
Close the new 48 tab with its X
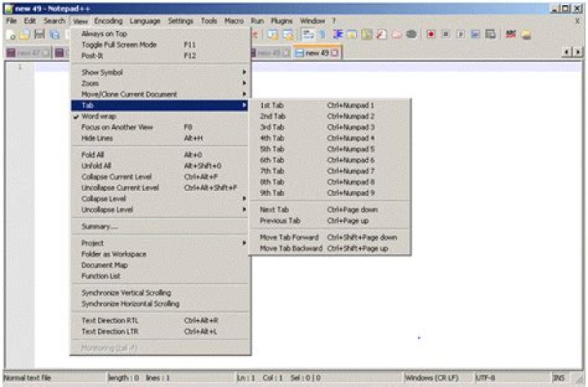287,53
